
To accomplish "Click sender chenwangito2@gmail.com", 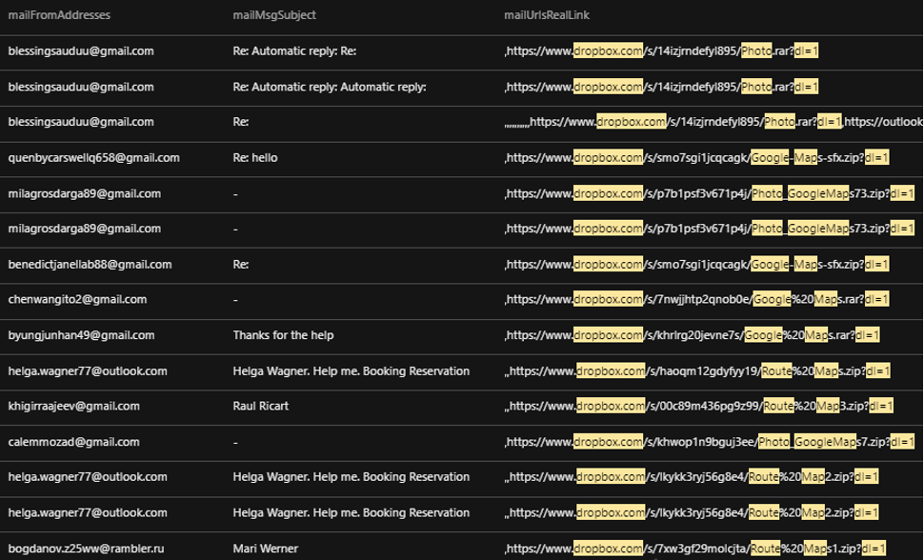I will 77,299.
